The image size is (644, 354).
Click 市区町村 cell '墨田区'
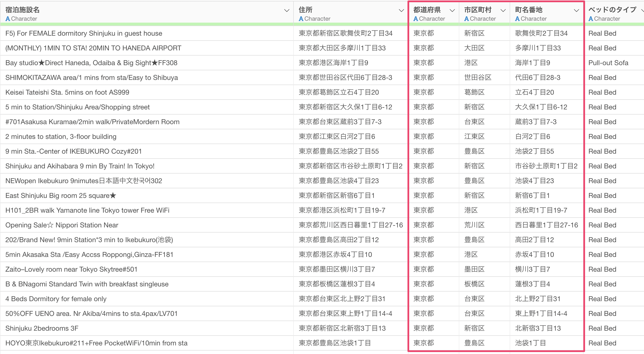(484, 269)
